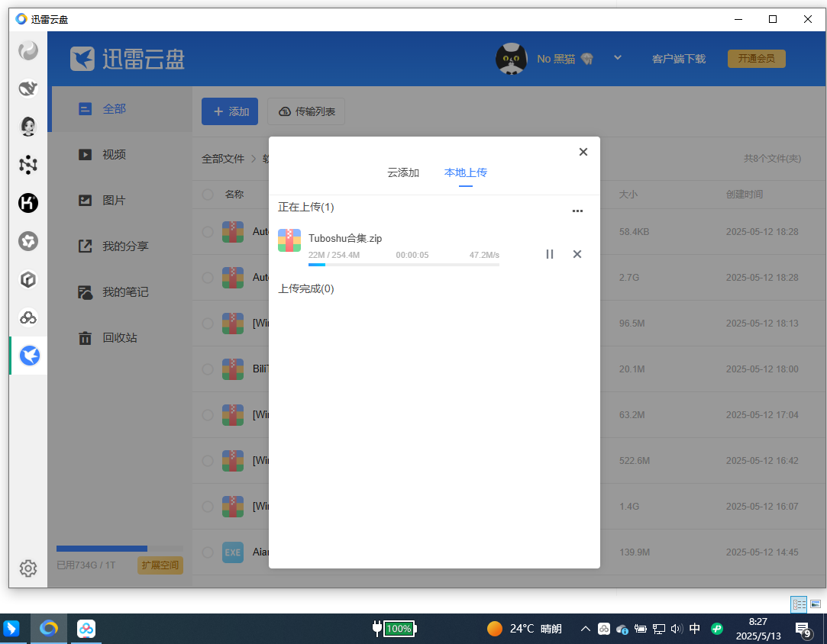Image resolution: width=827 pixels, height=644 pixels.
Task: Click the No 黑猫 user avatar
Action: 512,59
